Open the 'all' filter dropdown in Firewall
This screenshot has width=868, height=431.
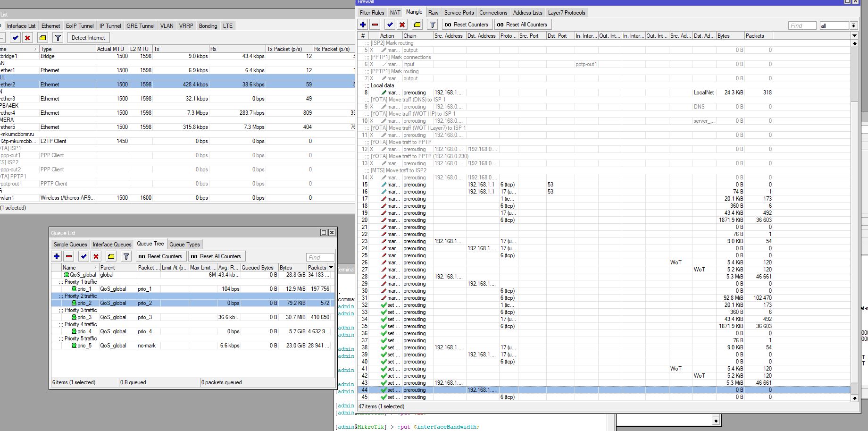[853, 25]
